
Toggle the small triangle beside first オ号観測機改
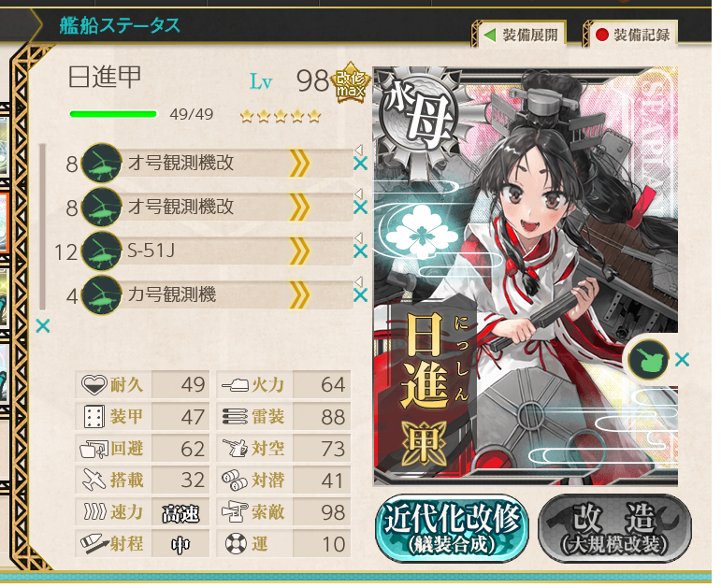click(x=359, y=150)
